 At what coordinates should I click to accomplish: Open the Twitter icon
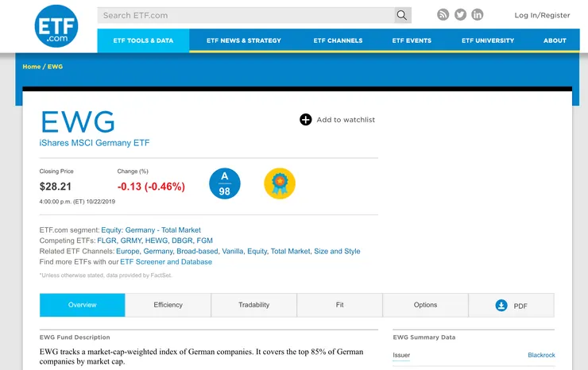pos(460,14)
